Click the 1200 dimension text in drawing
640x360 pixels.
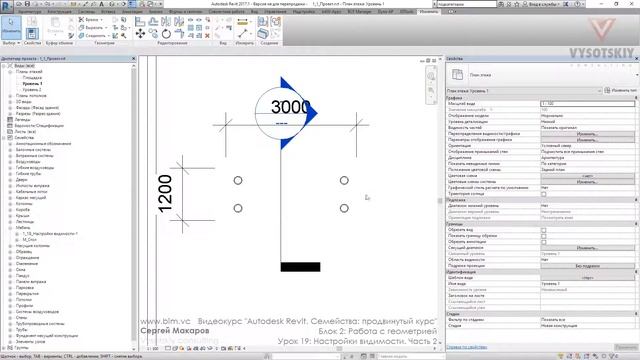click(165, 194)
